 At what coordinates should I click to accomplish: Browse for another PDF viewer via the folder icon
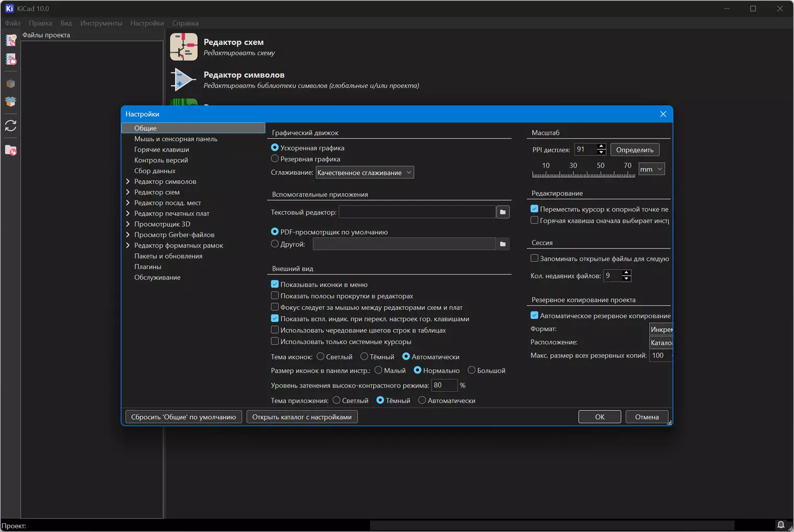(503, 244)
